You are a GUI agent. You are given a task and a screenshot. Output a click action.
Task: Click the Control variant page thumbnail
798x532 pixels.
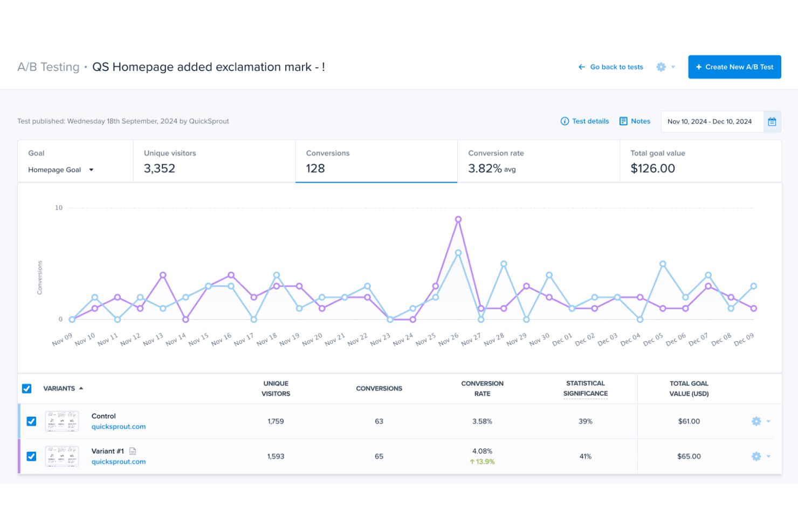coord(62,421)
